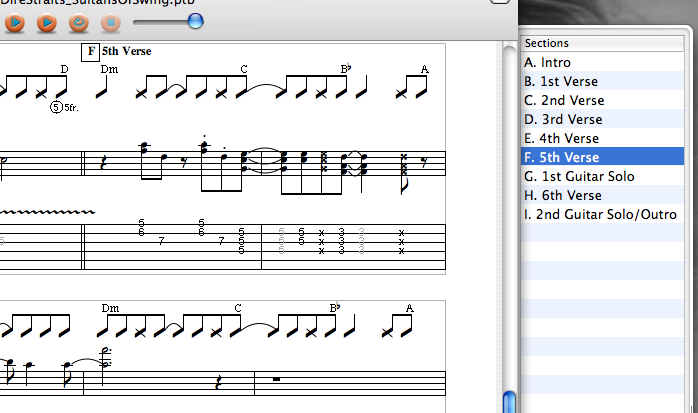
Task: Open G. 1st Guitar Solo section
Action: click(x=602, y=176)
